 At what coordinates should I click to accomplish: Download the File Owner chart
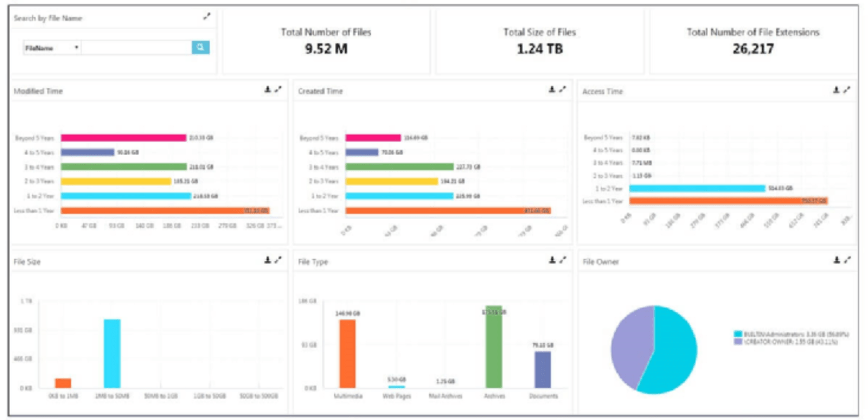(836, 260)
